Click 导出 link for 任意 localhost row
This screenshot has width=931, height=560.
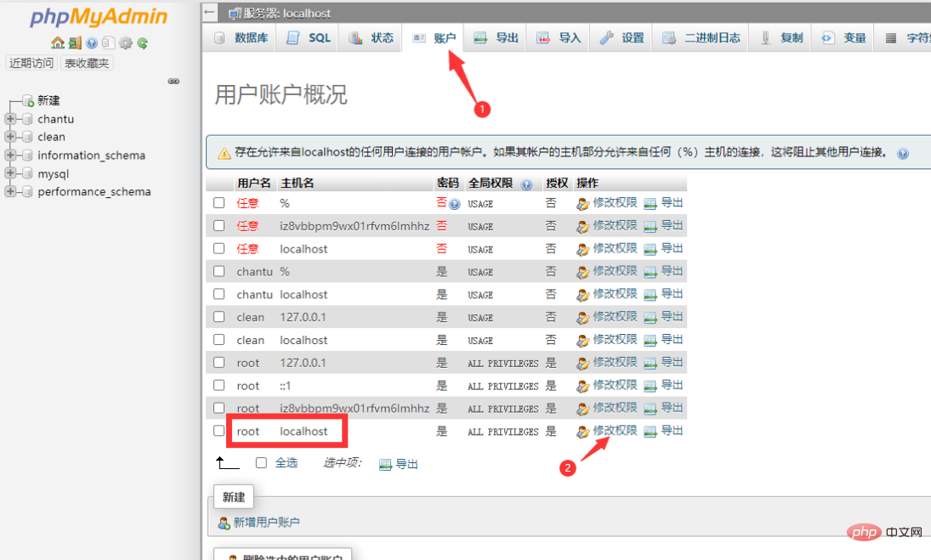(673, 249)
